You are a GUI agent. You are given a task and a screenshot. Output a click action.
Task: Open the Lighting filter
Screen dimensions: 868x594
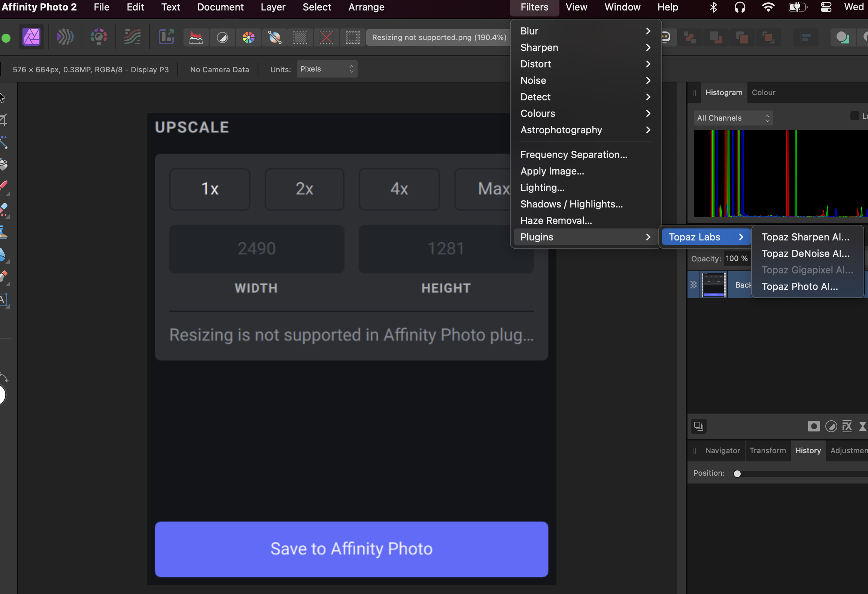(586, 188)
